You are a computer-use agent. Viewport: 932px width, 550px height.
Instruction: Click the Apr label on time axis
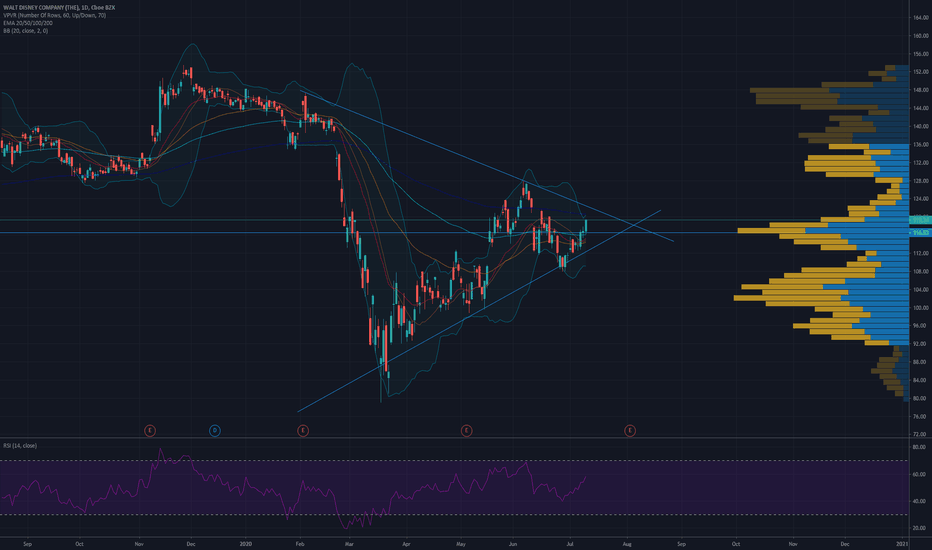tap(407, 544)
